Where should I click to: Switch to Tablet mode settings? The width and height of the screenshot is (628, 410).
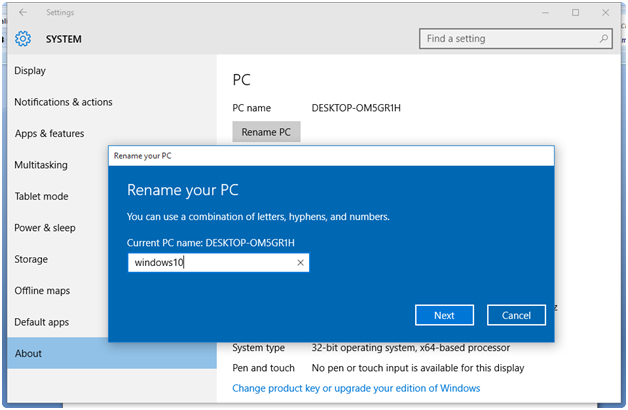click(x=41, y=196)
